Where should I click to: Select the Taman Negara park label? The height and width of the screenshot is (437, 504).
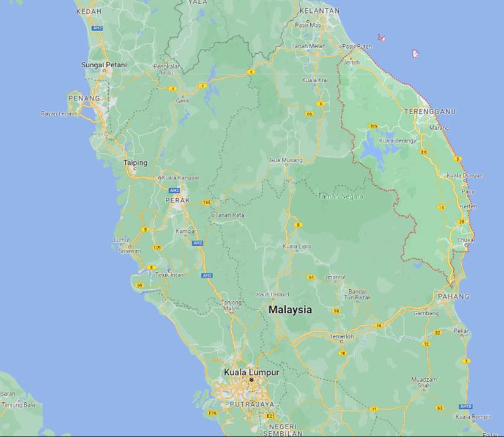click(x=341, y=196)
